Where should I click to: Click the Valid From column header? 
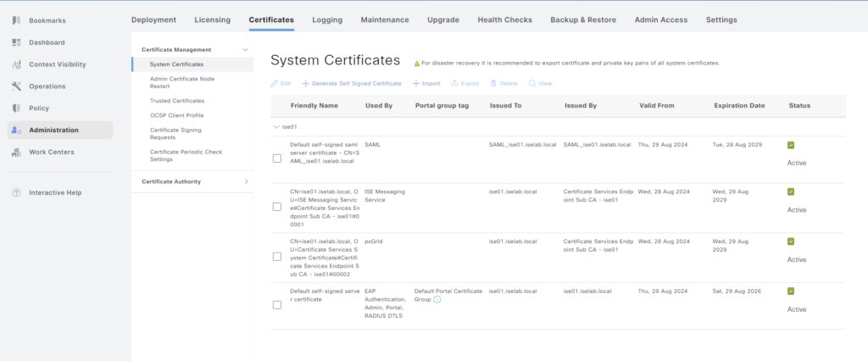(657, 106)
